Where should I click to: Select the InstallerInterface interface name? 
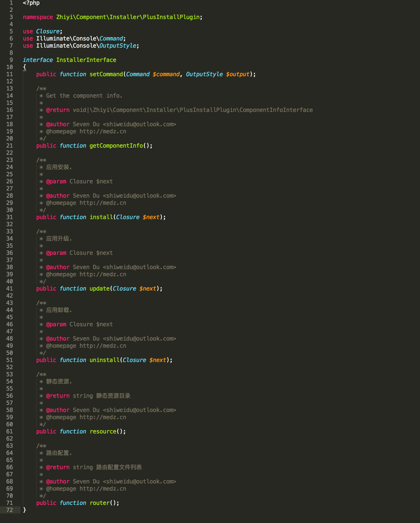click(x=87, y=60)
